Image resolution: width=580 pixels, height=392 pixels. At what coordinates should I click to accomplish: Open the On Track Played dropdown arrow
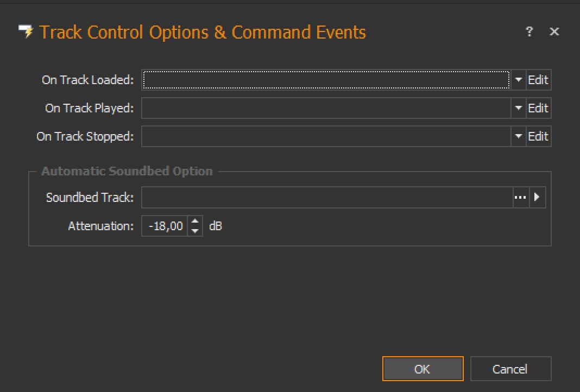tap(518, 108)
